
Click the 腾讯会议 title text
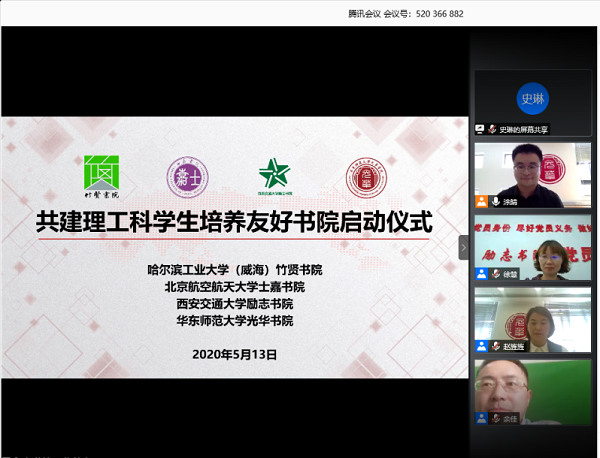click(x=364, y=14)
